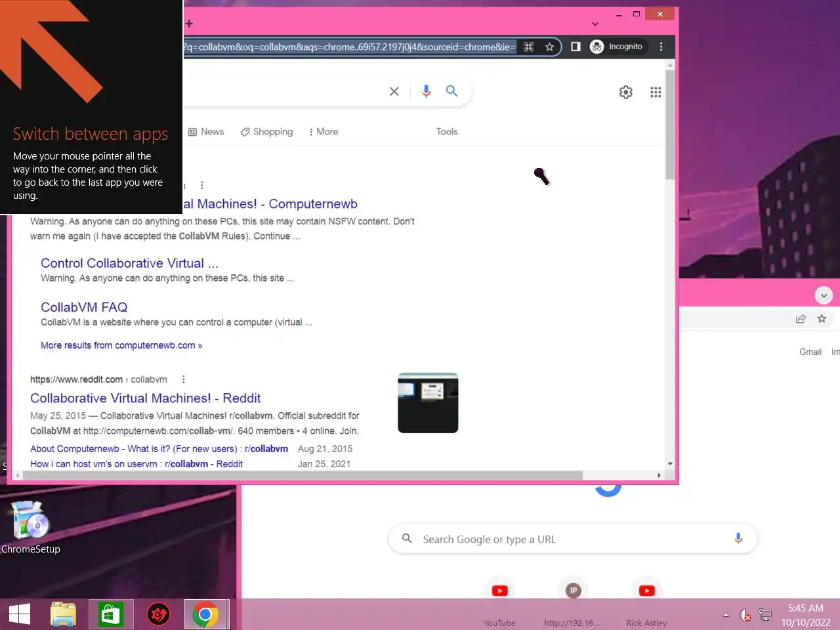Click the share icon in back Chrome window

[x=801, y=319]
